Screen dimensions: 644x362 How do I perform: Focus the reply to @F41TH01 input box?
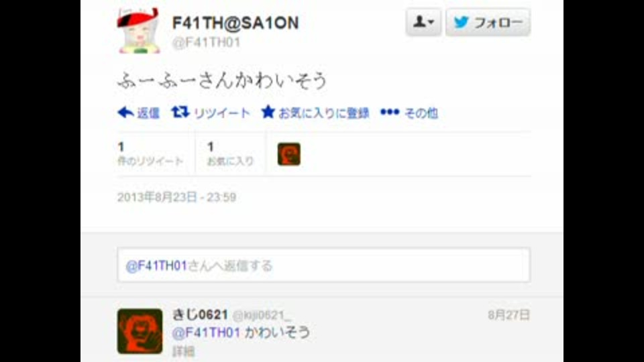point(323,265)
